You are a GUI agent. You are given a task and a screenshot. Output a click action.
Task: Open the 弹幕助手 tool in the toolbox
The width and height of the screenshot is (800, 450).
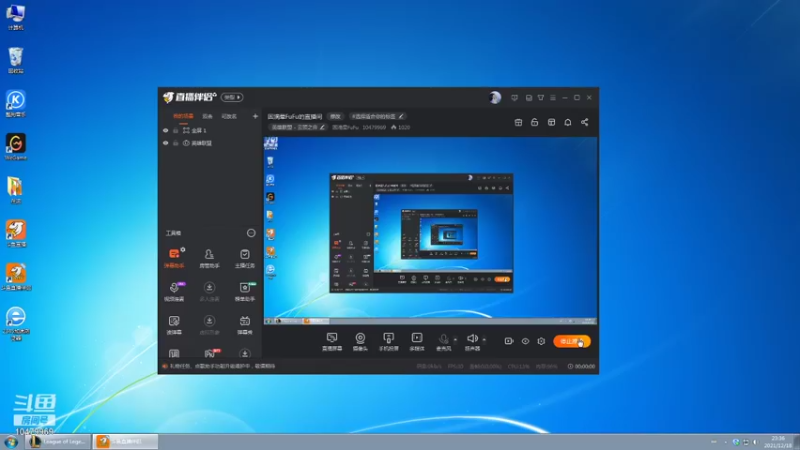click(174, 258)
